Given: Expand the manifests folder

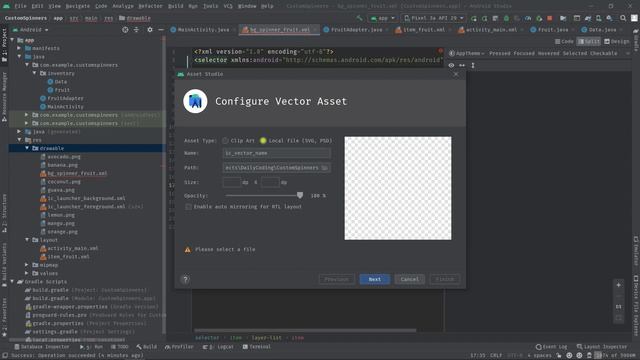Looking at the screenshot, I should [19, 48].
